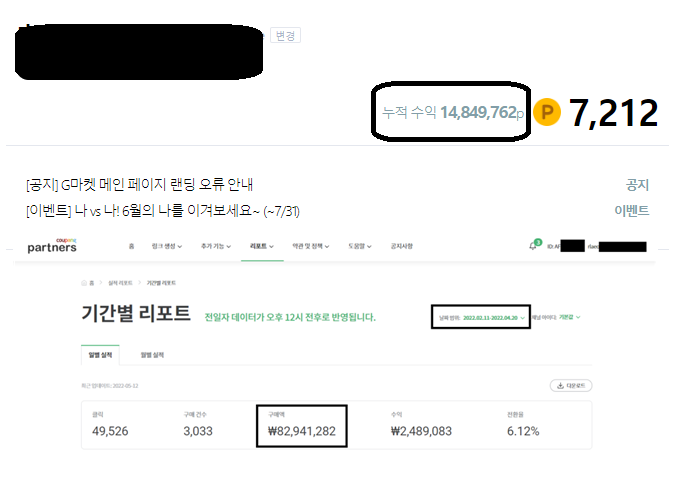Open the 나 vs 나 6월 event link
This screenshot has height=501, width=681.
(x=163, y=211)
